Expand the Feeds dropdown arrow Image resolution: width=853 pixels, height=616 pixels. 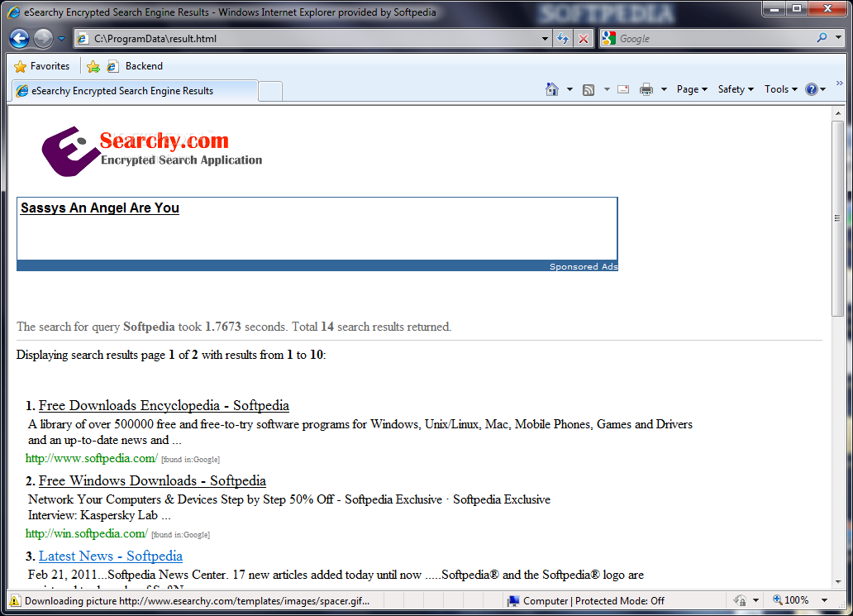coord(607,89)
